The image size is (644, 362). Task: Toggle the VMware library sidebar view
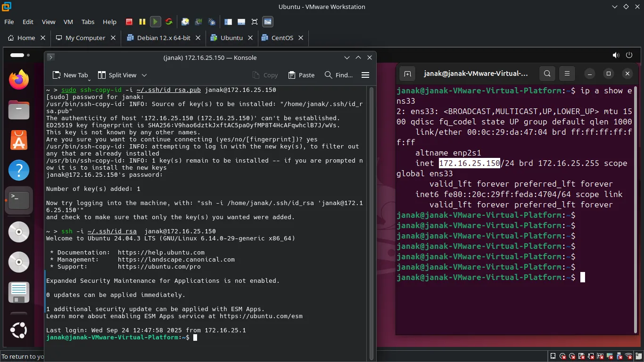tap(228, 22)
